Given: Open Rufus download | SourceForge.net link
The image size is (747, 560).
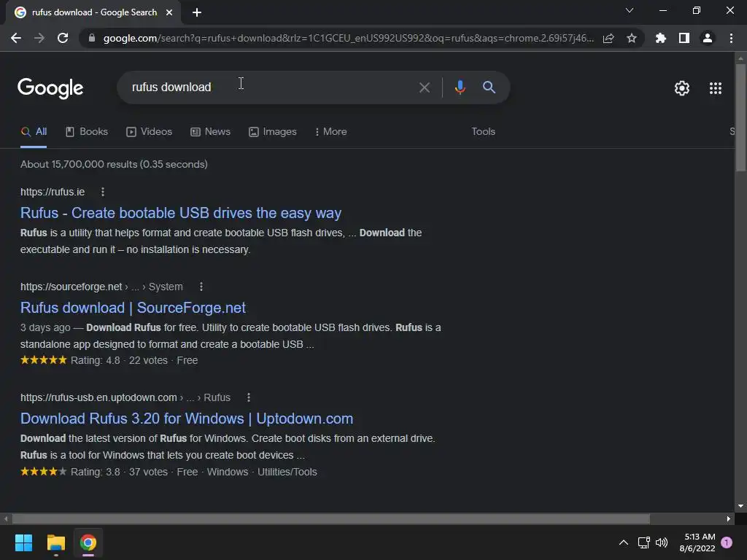Looking at the screenshot, I should (133, 308).
